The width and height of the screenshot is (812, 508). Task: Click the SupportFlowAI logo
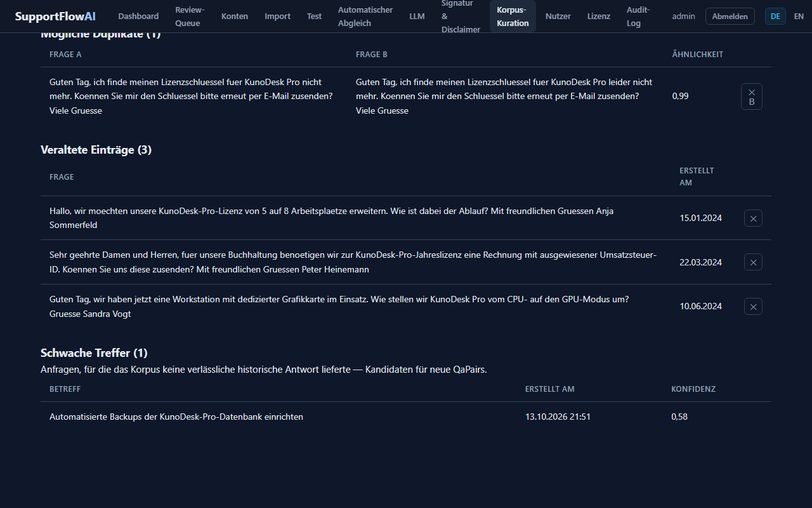[55, 17]
